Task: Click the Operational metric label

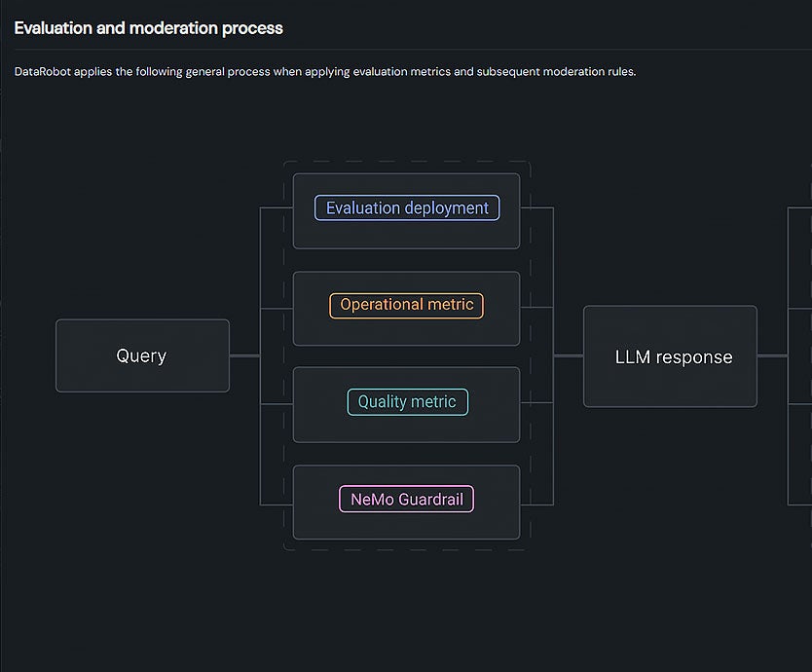Action: (x=407, y=305)
